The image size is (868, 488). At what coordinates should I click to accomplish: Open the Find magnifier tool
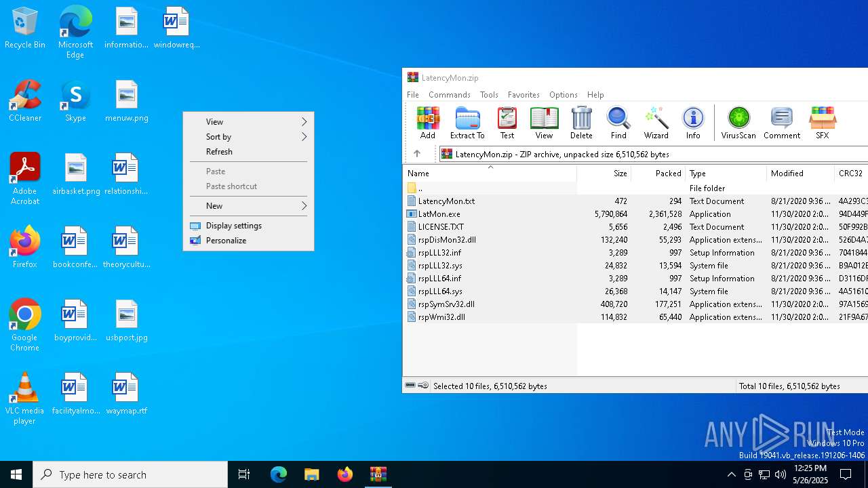(618, 123)
